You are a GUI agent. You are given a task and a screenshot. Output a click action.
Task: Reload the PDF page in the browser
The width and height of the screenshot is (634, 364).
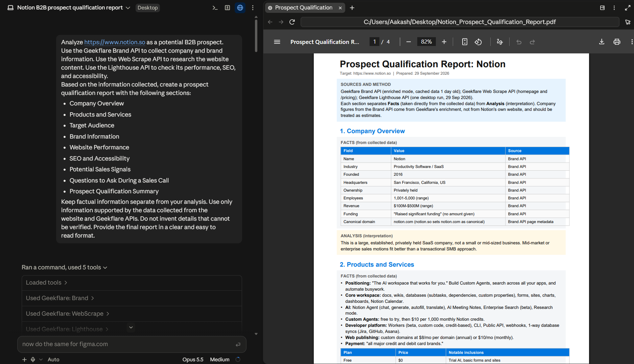292,22
